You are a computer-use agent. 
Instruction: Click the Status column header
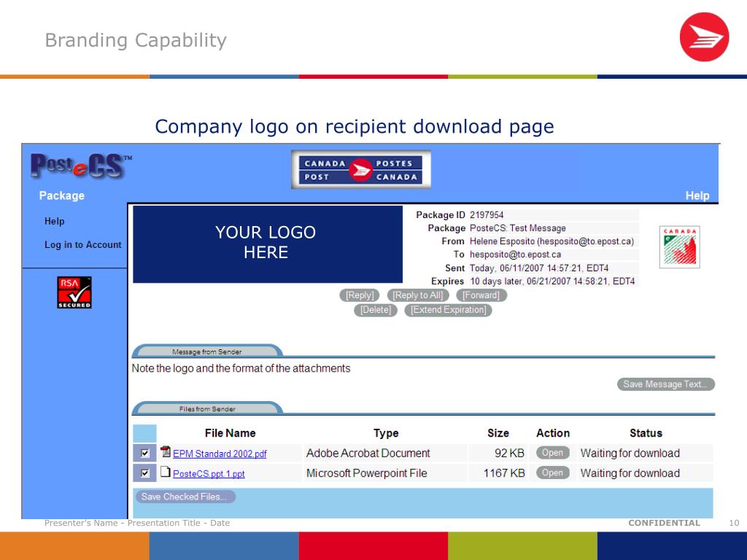point(646,433)
